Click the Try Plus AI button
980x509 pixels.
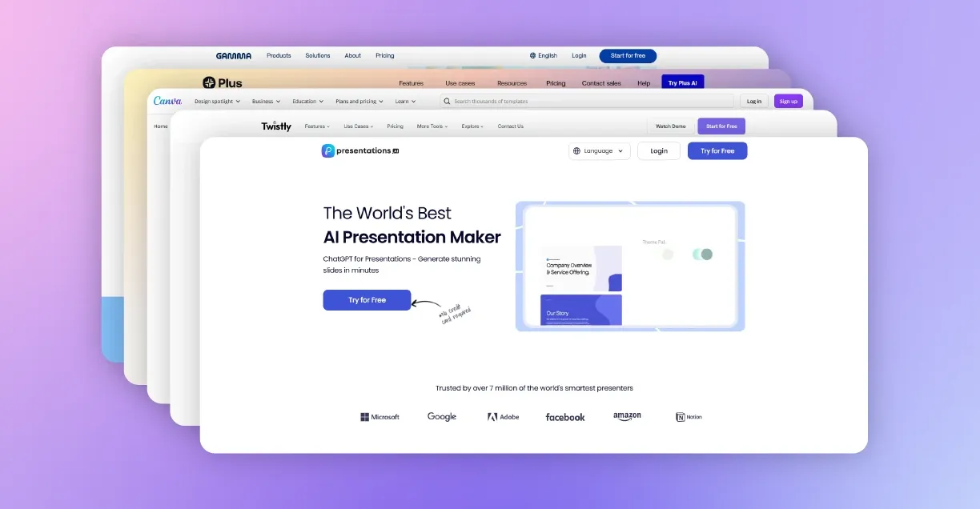pos(682,83)
